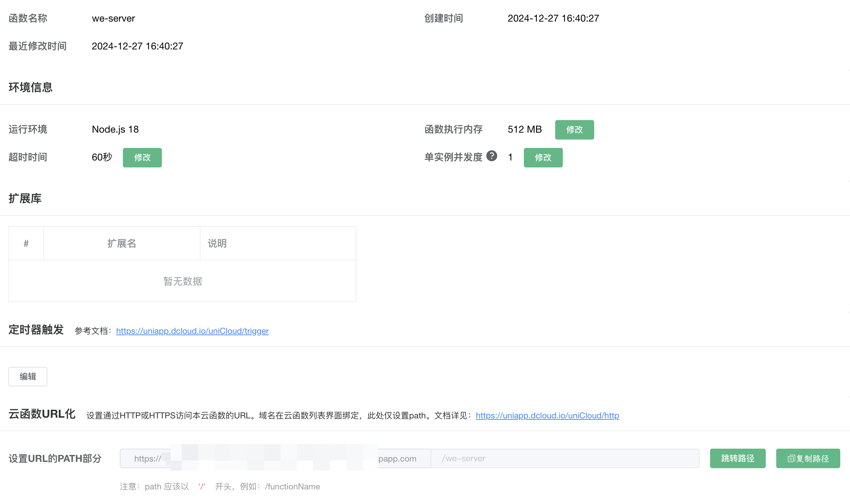Click the 函数名称 label
The width and height of the screenshot is (850, 504).
tap(28, 18)
